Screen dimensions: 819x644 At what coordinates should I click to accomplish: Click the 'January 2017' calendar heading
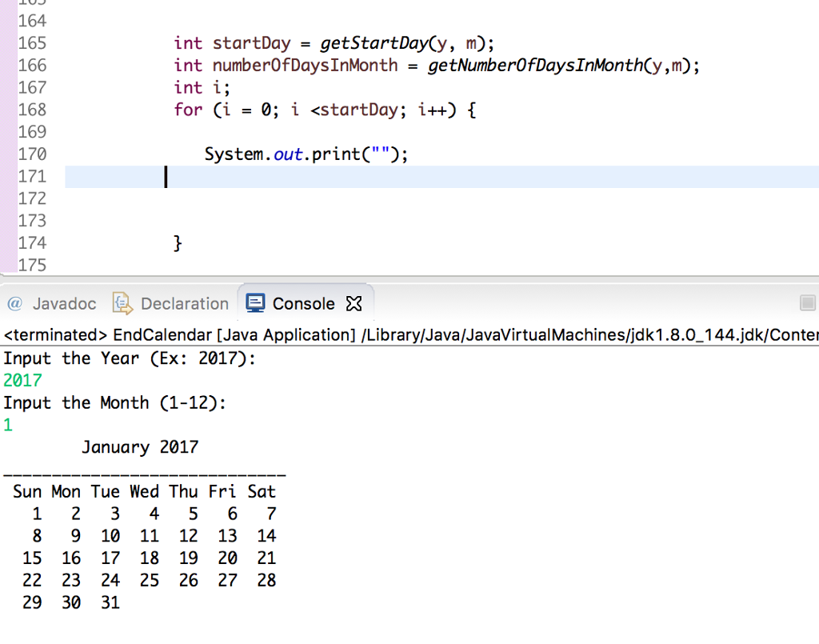(x=140, y=448)
